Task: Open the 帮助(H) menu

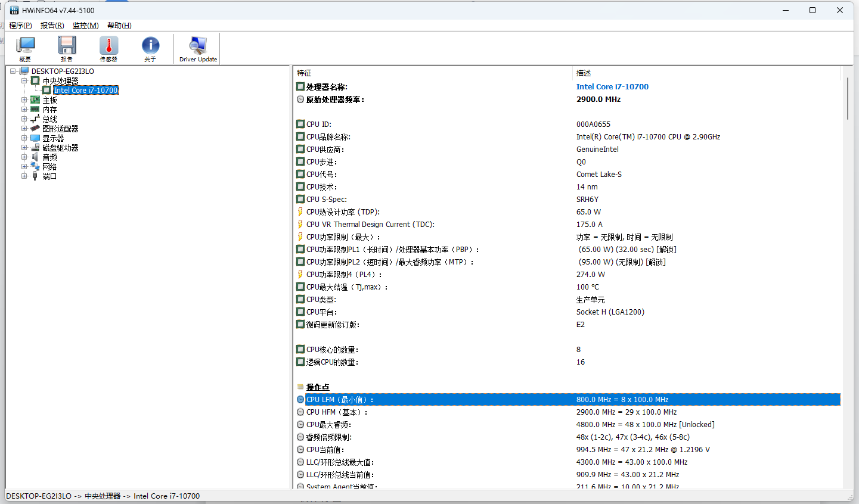Action: click(x=119, y=26)
